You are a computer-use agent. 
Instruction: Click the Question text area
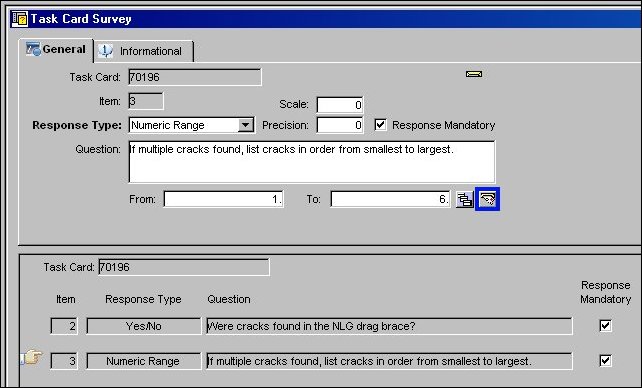pyautogui.click(x=312, y=162)
